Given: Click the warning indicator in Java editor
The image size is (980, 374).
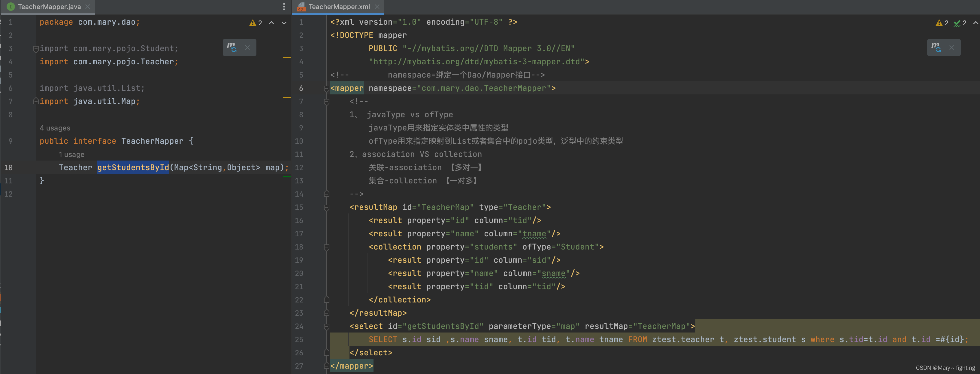Looking at the screenshot, I should [x=256, y=23].
